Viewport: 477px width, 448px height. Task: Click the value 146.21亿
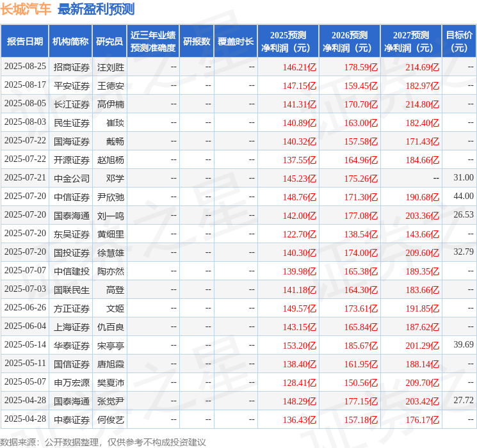300,67
